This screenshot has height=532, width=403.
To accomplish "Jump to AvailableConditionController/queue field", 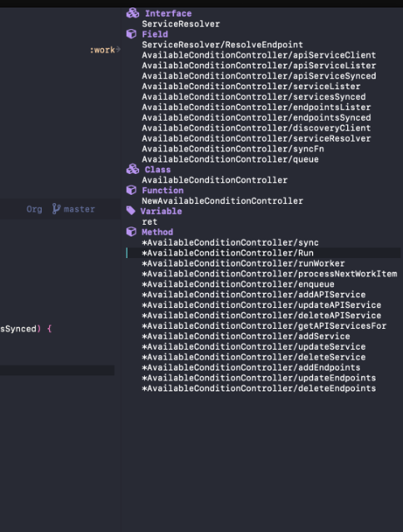I will coord(231,160).
